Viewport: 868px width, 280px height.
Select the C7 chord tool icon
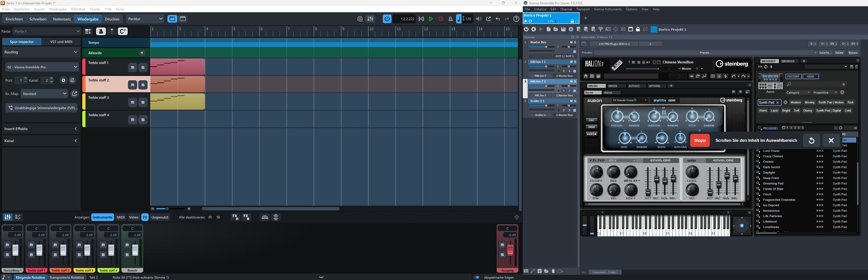coord(123,31)
